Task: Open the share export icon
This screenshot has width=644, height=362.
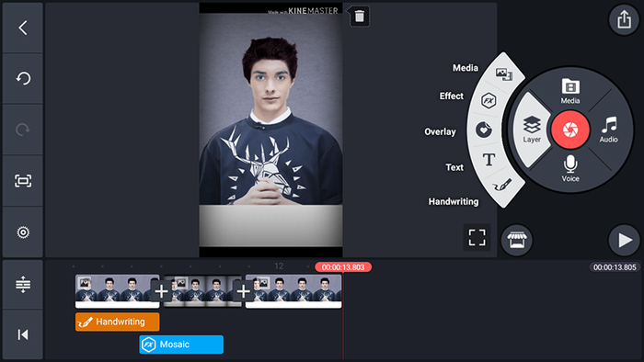Action: click(x=624, y=19)
